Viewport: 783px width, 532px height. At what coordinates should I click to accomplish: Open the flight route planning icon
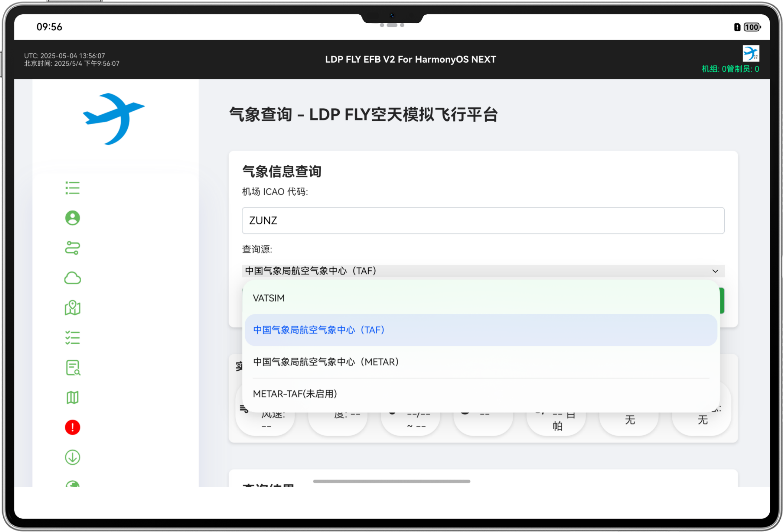point(72,248)
